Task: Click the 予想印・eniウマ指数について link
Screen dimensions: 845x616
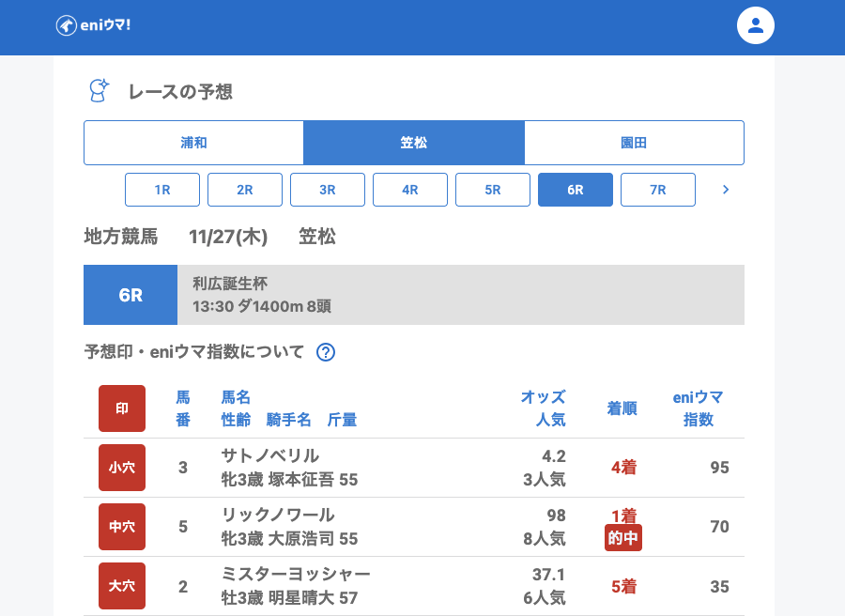Action: (x=194, y=352)
